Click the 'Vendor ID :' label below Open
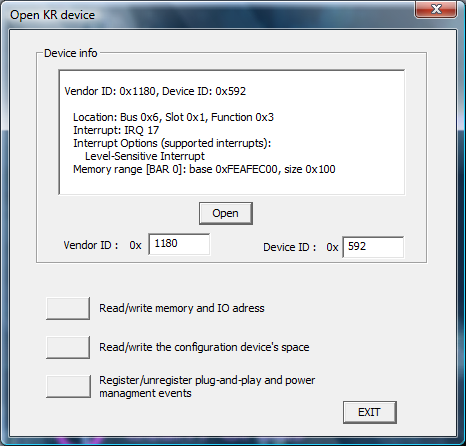The height and width of the screenshot is (446, 466). (x=91, y=245)
